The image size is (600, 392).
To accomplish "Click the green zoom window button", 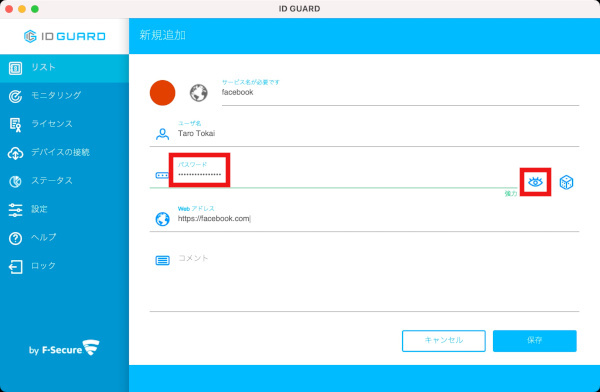I will click(x=35, y=8).
